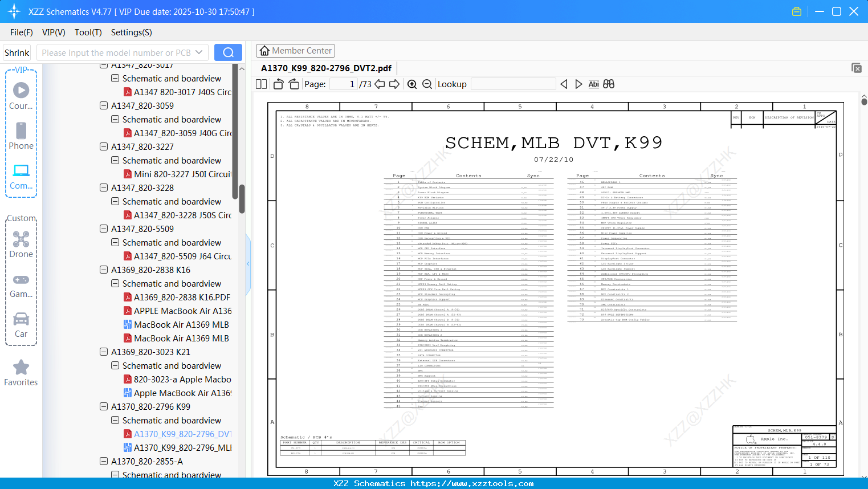Screen dimensions: 868x489
Task: Rotate the page clockwise
Action: coord(294,84)
